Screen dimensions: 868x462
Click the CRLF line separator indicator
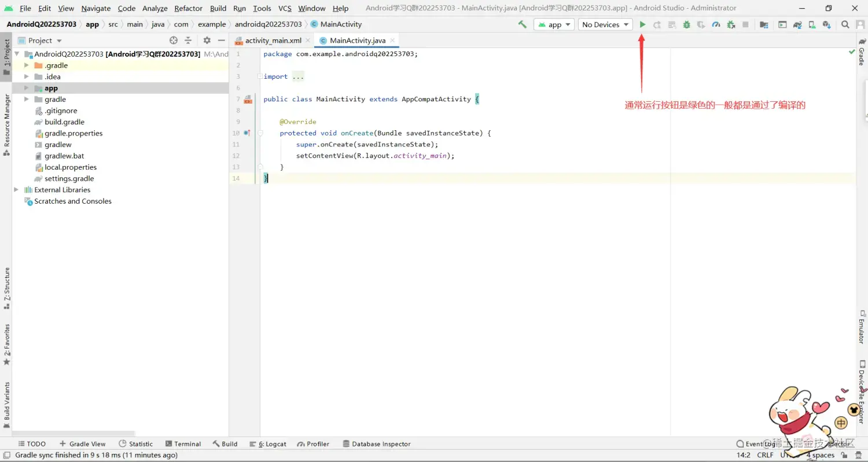(x=765, y=455)
